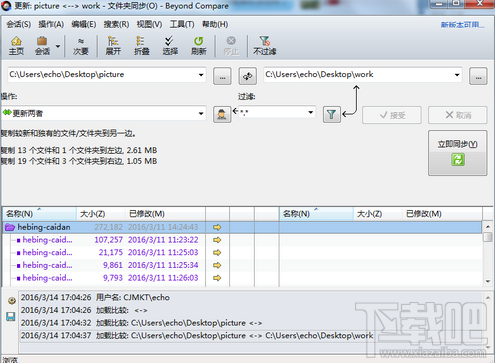Click the new version available link
This screenshot has height=363, width=495.
tap(463, 25)
